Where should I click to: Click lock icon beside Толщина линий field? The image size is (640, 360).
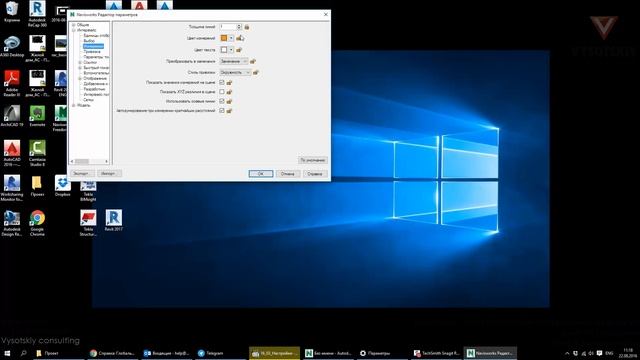(247, 27)
